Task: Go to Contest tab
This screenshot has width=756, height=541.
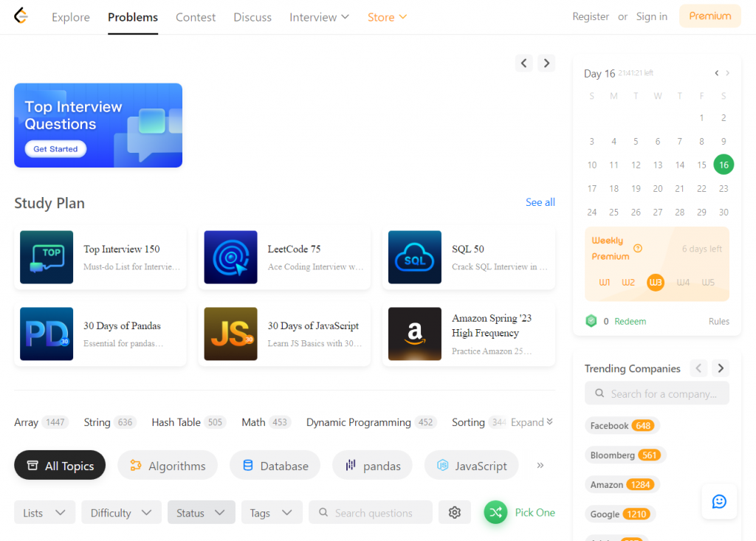Action: (x=195, y=18)
